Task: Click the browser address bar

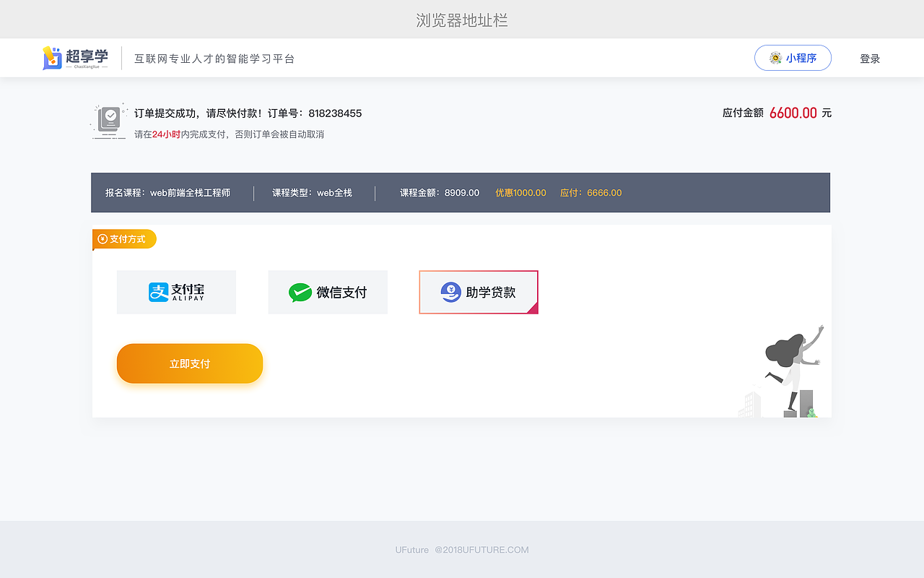Action: pyautogui.click(x=462, y=20)
